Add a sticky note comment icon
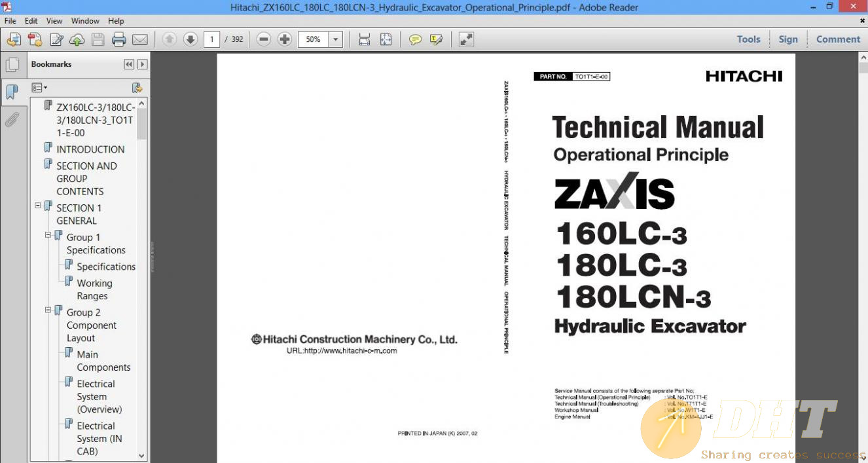868x463 pixels. (415, 39)
